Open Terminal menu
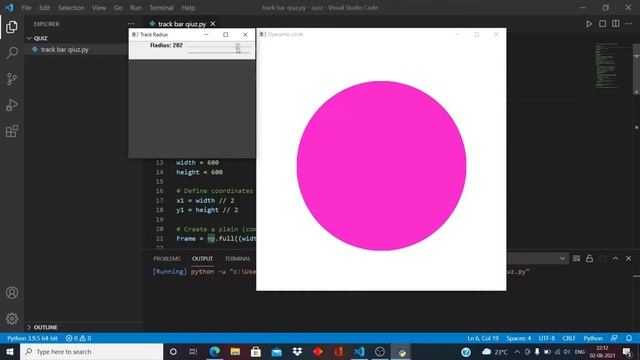Viewport: 640px width, 360px height. click(161, 8)
